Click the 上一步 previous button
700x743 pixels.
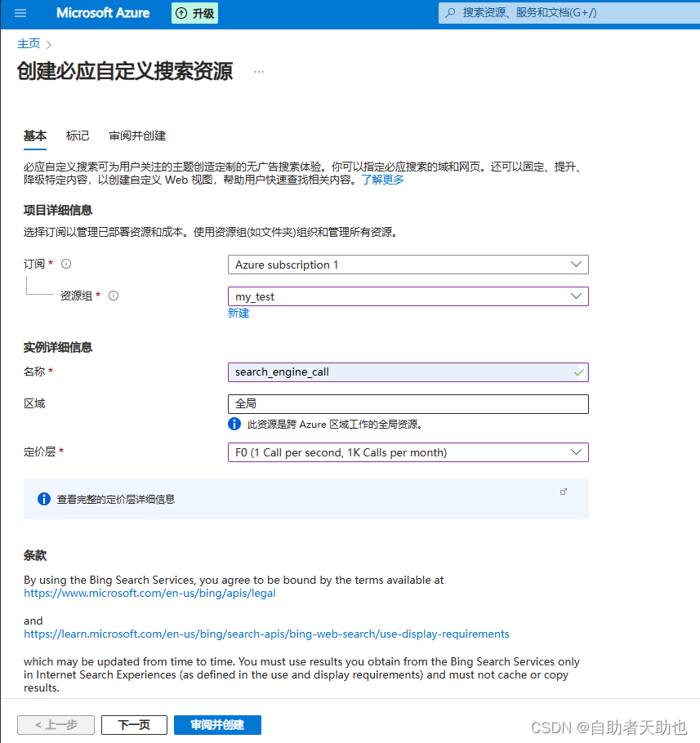pyautogui.click(x=56, y=724)
